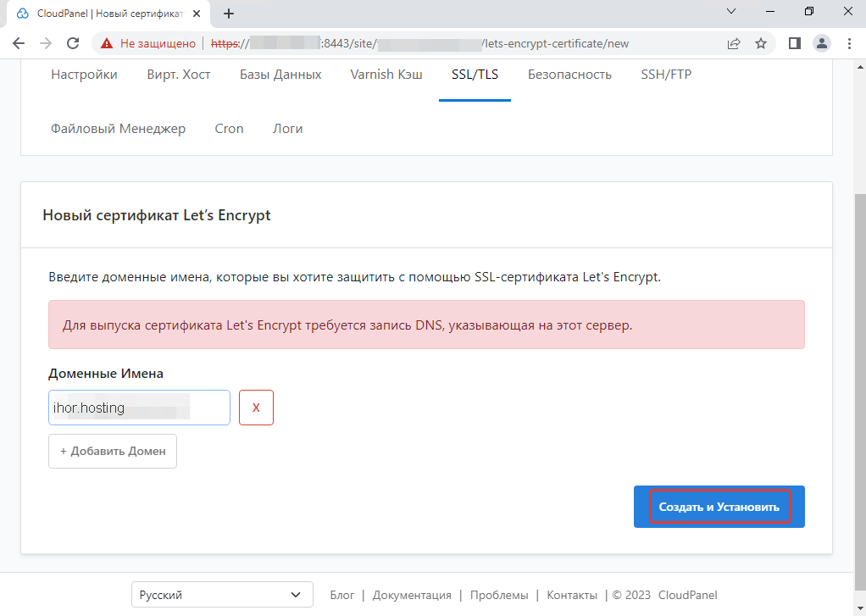Open the browser profile avatar

coord(821,42)
